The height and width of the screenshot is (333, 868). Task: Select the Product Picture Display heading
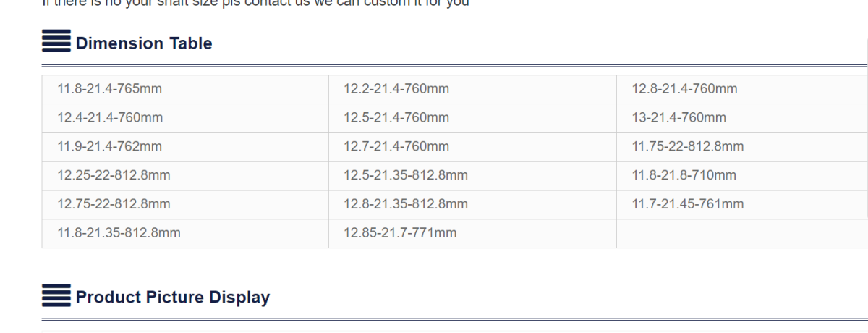pyautogui.click(x=173, y=297)
